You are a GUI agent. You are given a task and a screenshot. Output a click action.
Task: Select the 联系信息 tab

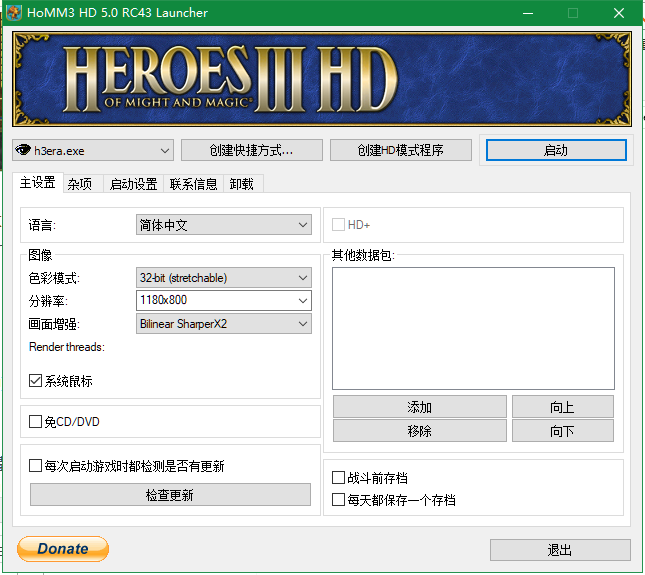coord(193,184)
